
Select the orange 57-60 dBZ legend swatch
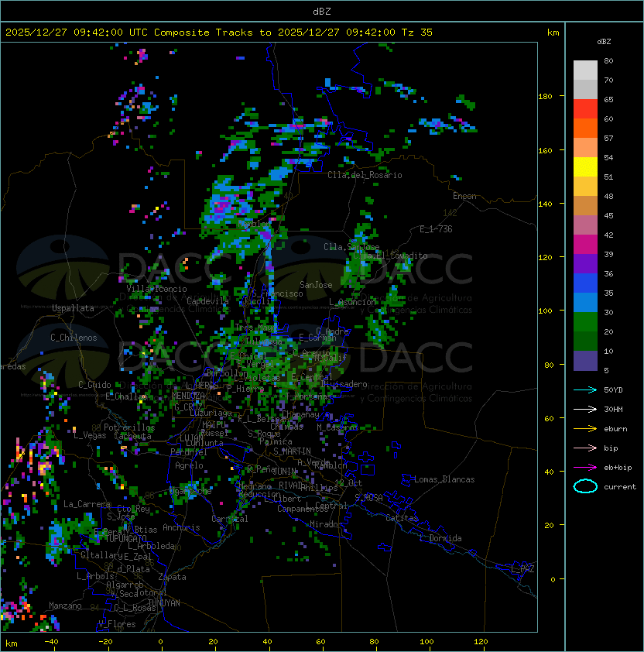point(585,128)
